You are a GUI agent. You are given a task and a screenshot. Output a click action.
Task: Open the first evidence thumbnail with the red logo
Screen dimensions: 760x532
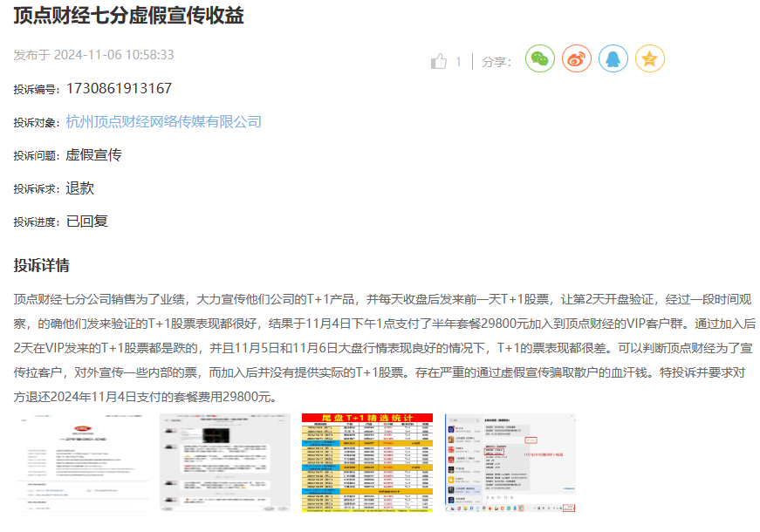click(x=83, y=463)
